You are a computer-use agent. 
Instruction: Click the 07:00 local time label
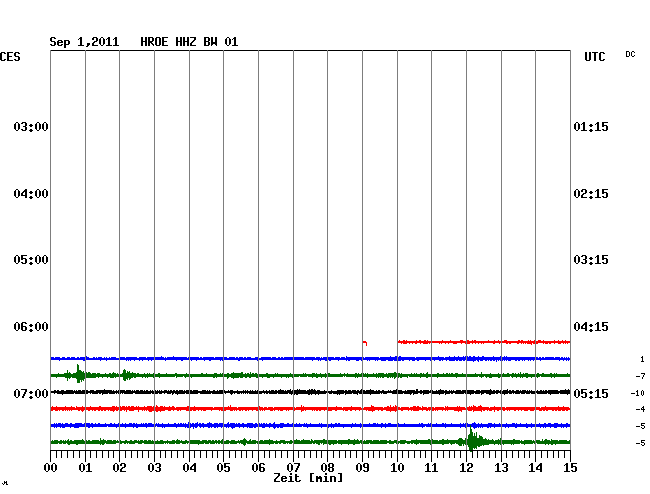point(31,393)
